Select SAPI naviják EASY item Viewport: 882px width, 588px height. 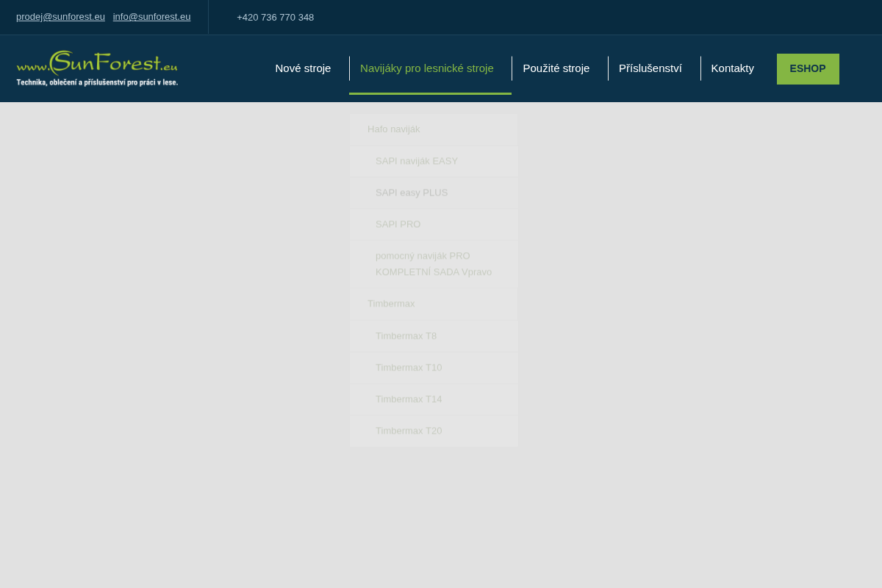pyautogui.click(x=434, y=161)
